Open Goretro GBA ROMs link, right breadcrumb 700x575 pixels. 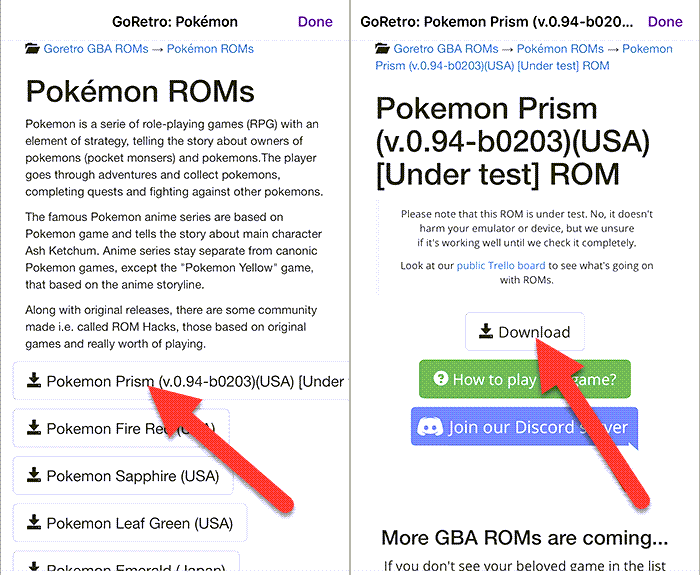point(446,48)
